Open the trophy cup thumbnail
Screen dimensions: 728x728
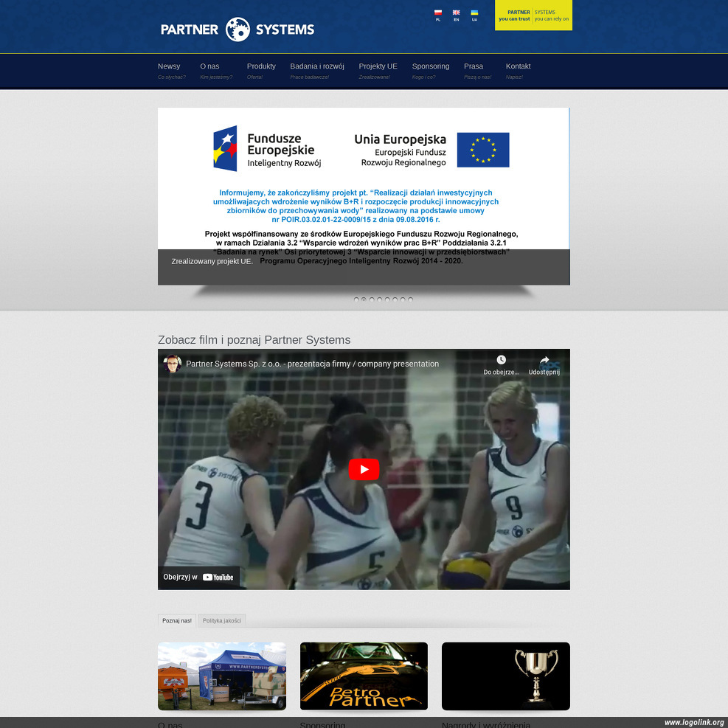pos(505,676)
